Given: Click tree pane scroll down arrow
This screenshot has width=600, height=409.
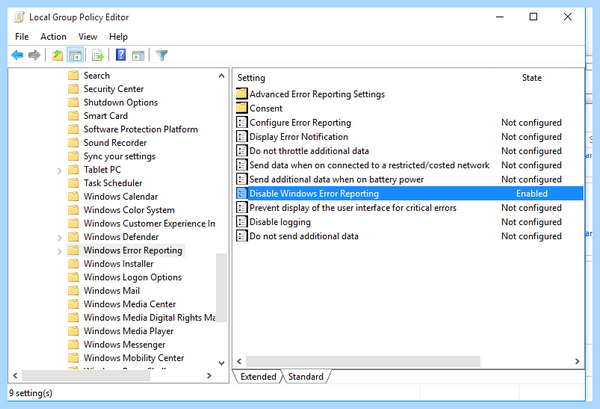Looking at the screenshot, I should click(x=222, y=363).
